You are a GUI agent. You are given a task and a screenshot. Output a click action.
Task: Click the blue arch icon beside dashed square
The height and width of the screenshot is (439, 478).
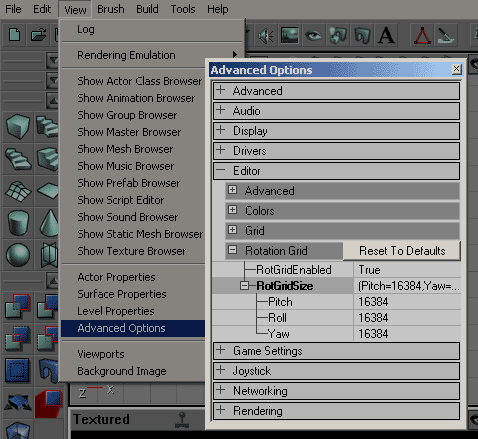click(x=47, y=370)
